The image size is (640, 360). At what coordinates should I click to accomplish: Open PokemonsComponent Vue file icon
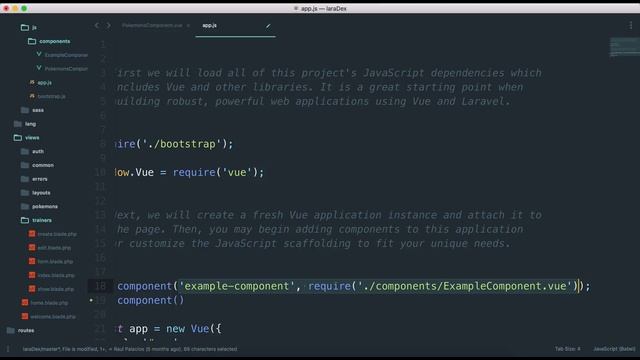point(39,68)
